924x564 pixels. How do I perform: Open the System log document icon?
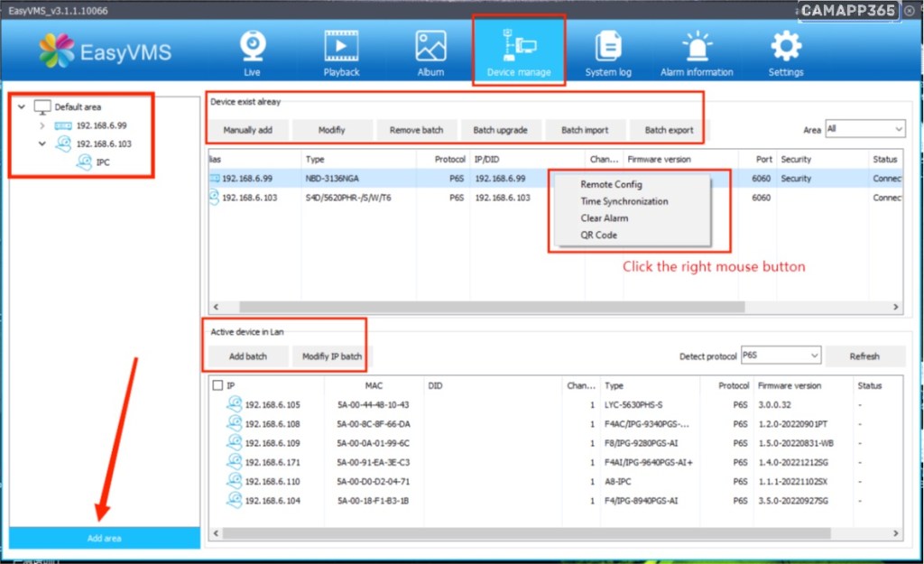[x=607, y=47]
